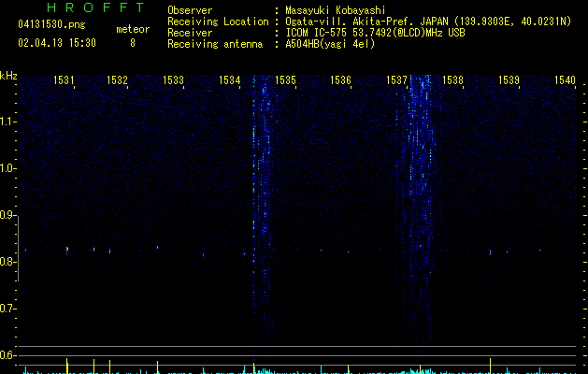This screenshot has height=374, width=588.
Task: Click the 0.6 kHz axis label
Action: coord(8,355)
